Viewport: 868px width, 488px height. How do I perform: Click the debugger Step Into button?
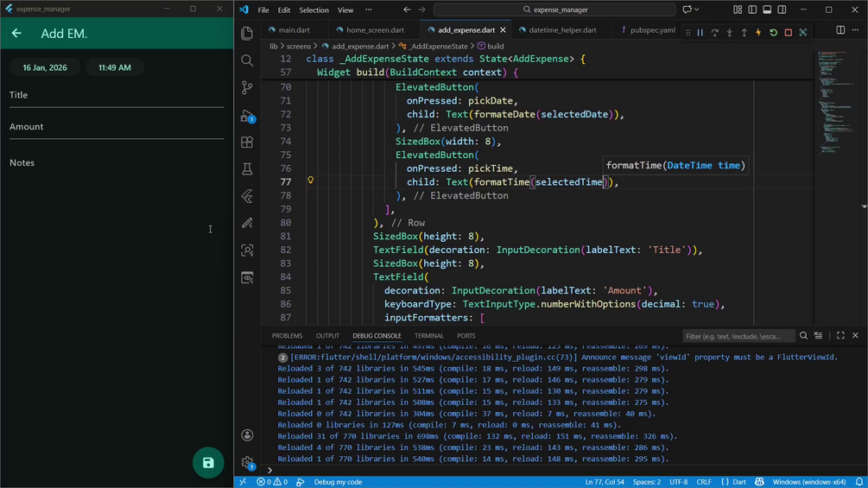tap(730, 33)
